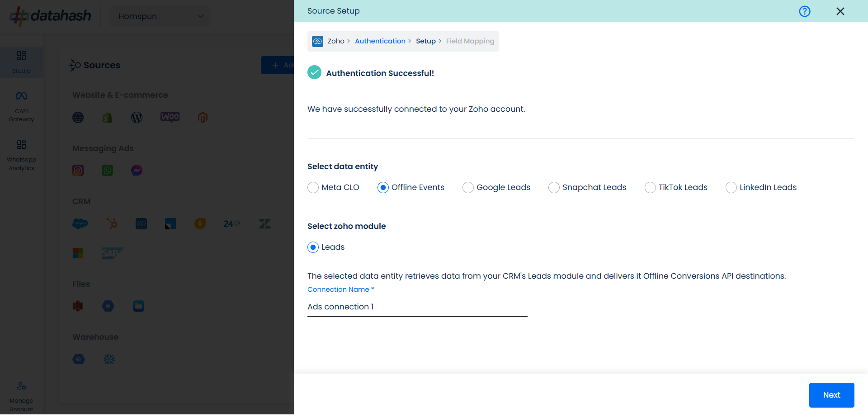Select the Microsoft CRM source
This screenshot has height=418, width=868.
pyautogui.click(x=78, y=253)
